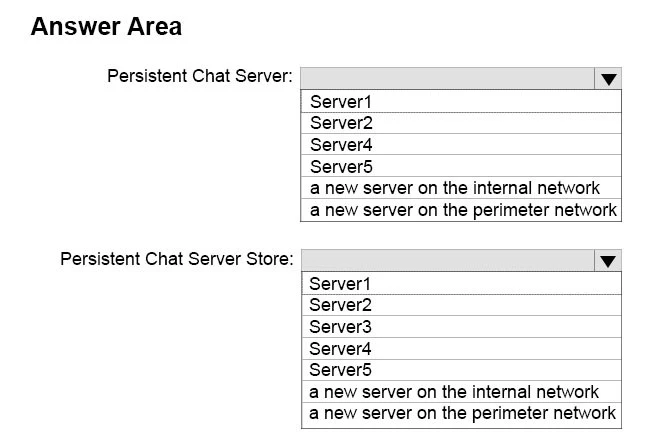Viewport: 649px width, 442px height.
Task: Click the "Persistent Chat Server:" label
Action: point(200,77)
